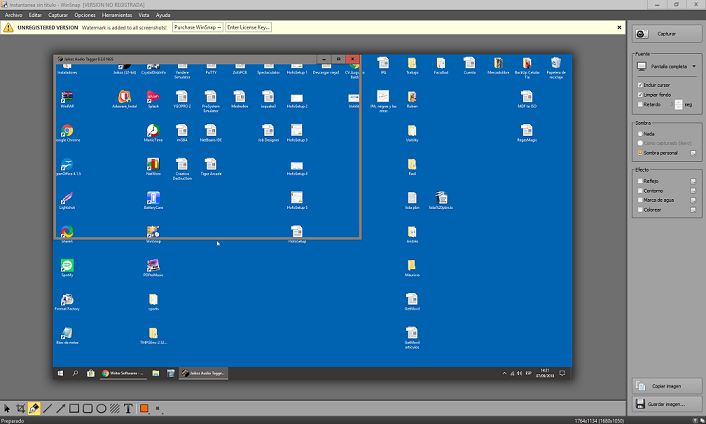
Task: Enable the Retardo delay checkbox
Action: (640, 104)
